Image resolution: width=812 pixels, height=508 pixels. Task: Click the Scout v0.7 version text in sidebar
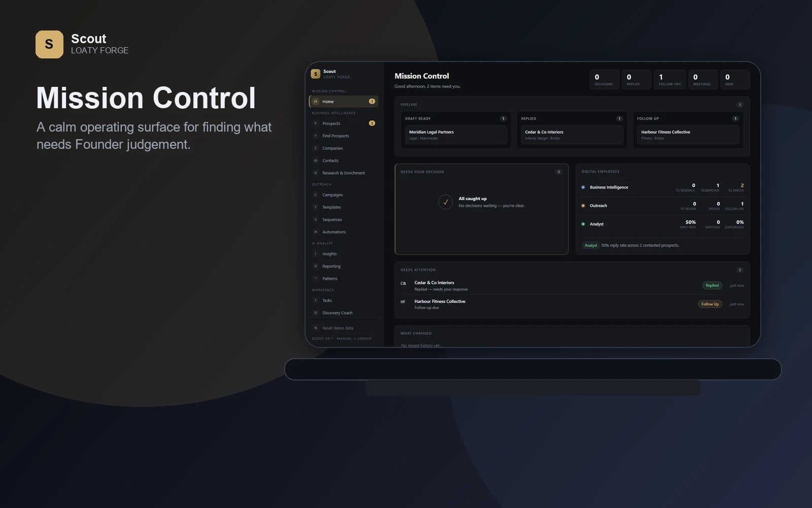342,338
